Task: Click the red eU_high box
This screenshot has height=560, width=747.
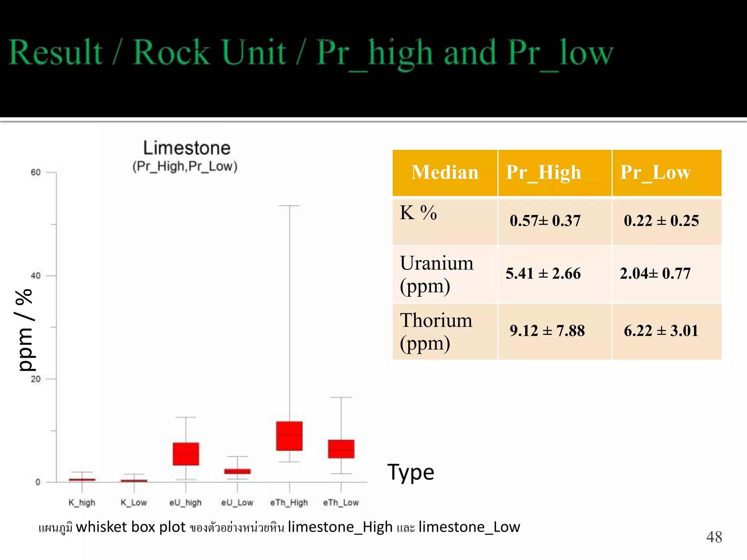Action: point(186,454)
